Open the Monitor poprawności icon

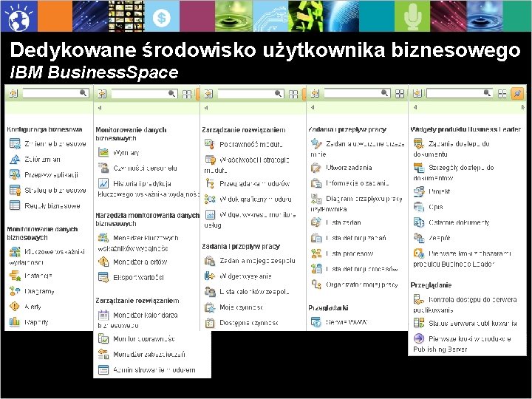[x=103, y=338]
